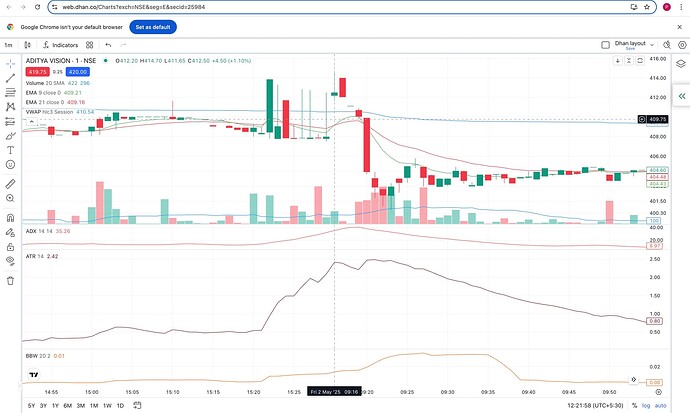Toggle stay in drawing mode

pyautogui.click(x=11, y=232)
